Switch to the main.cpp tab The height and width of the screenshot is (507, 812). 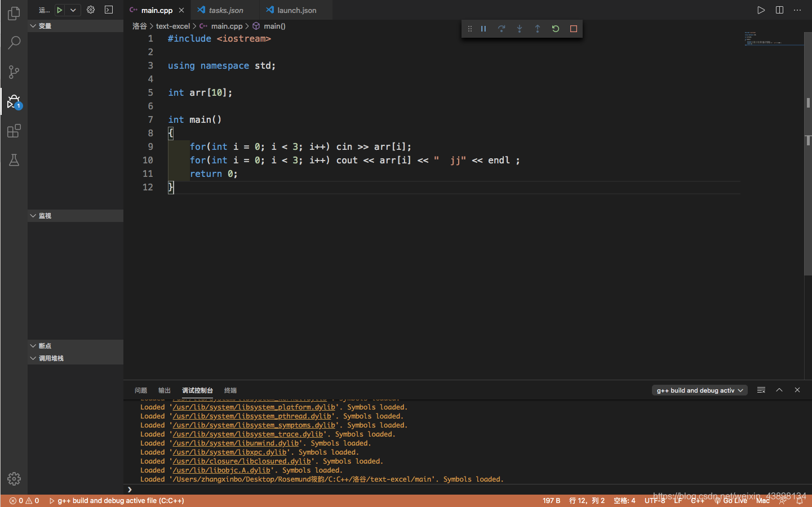click(157, 10)
